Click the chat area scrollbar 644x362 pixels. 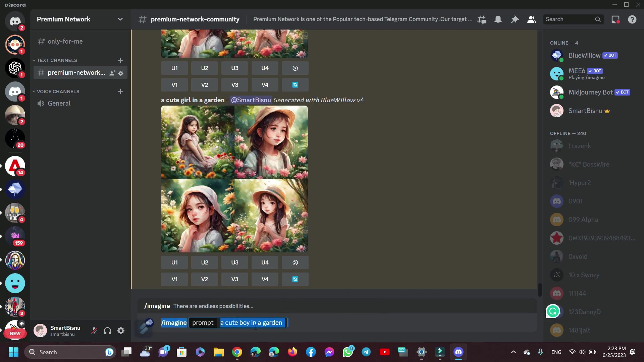[x=540, y=290]
